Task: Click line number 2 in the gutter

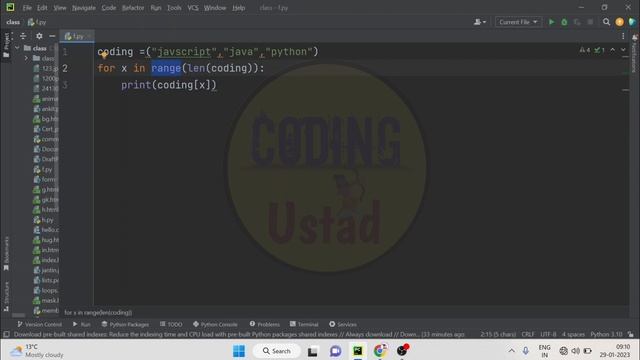Action: [x=65, y=68]
